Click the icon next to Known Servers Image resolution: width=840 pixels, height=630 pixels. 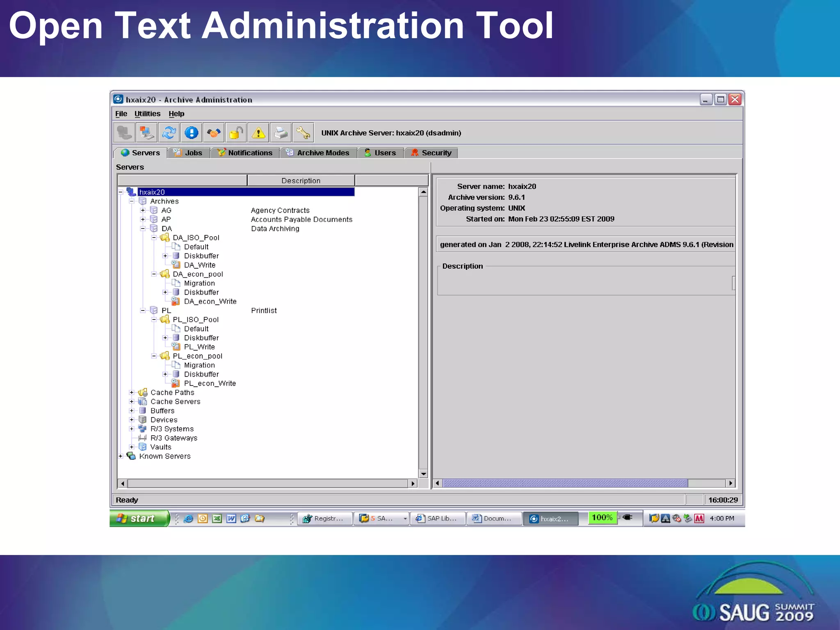(131, 456)
